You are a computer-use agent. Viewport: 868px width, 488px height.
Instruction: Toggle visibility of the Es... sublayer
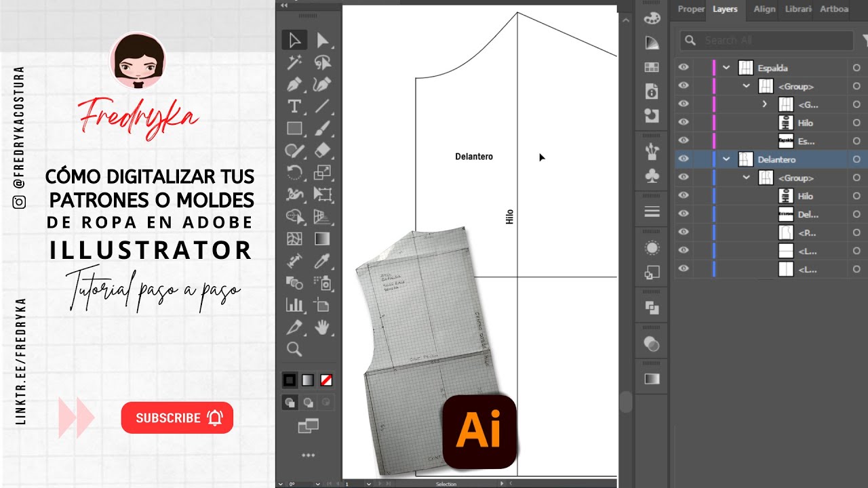(x=684, y=141)
